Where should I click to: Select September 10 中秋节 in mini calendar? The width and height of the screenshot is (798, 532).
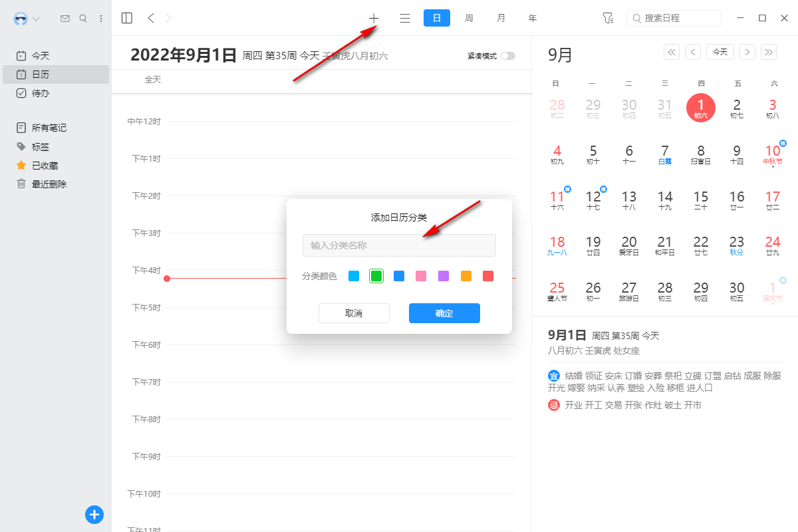click(x=773, y=154)
